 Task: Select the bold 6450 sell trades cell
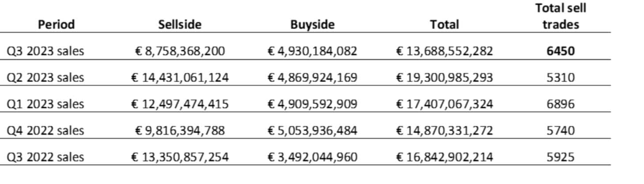561,51
